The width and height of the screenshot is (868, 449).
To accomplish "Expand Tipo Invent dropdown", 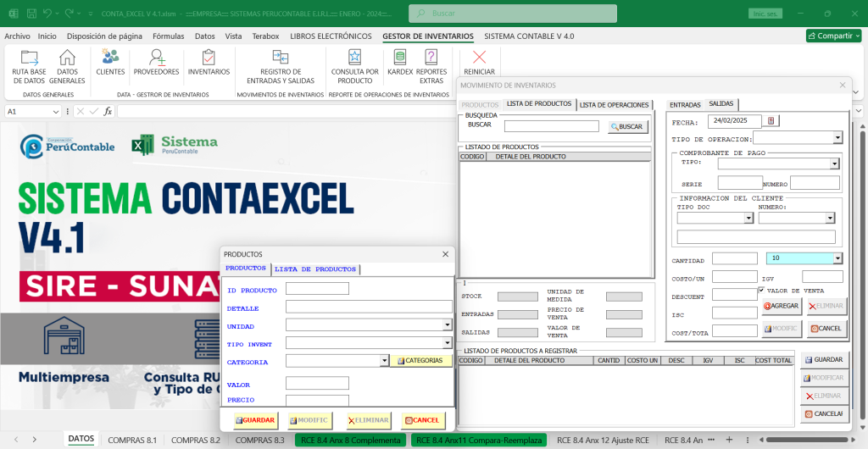I will tap(448, 343).
